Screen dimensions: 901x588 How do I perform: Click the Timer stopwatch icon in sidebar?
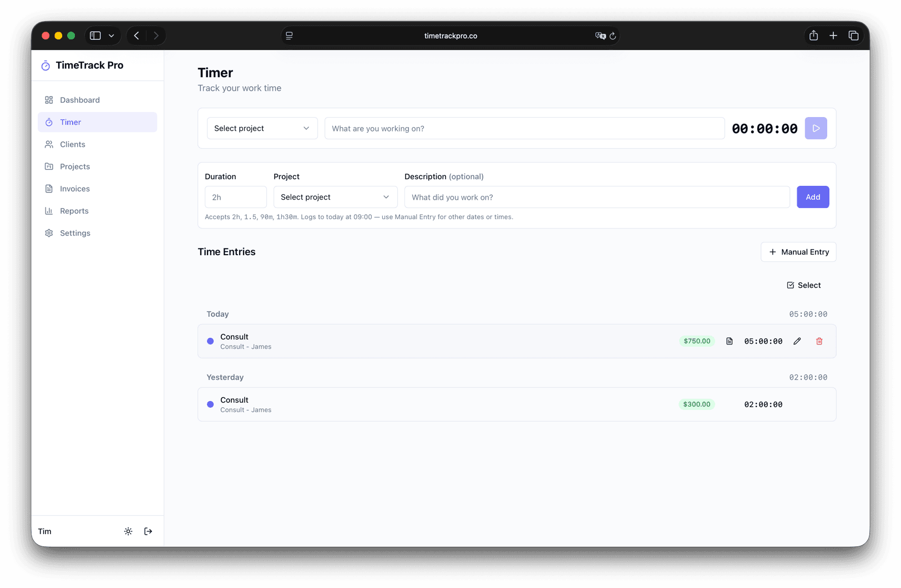coord(49,122)
